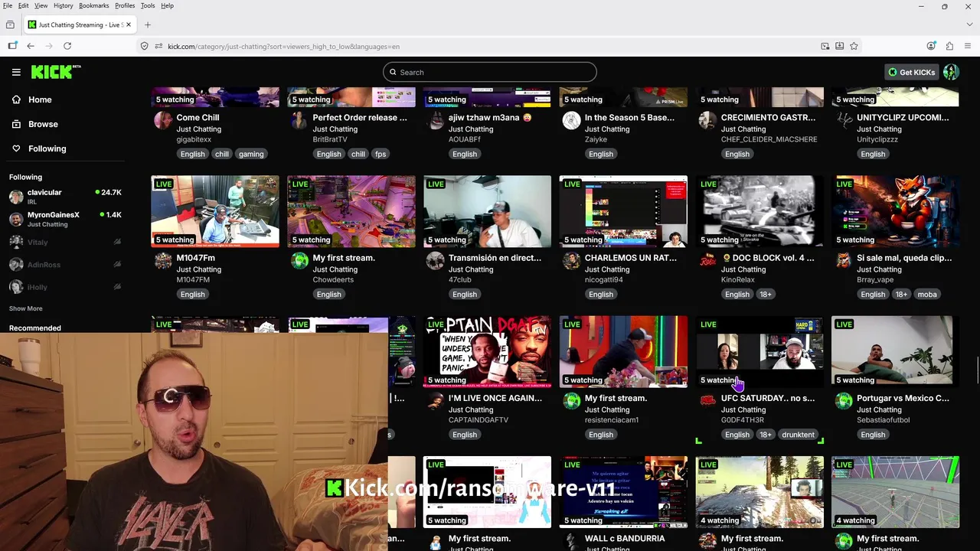Open I'M LIVE ONCE AGAIN stream title

[x=495, y=398]
